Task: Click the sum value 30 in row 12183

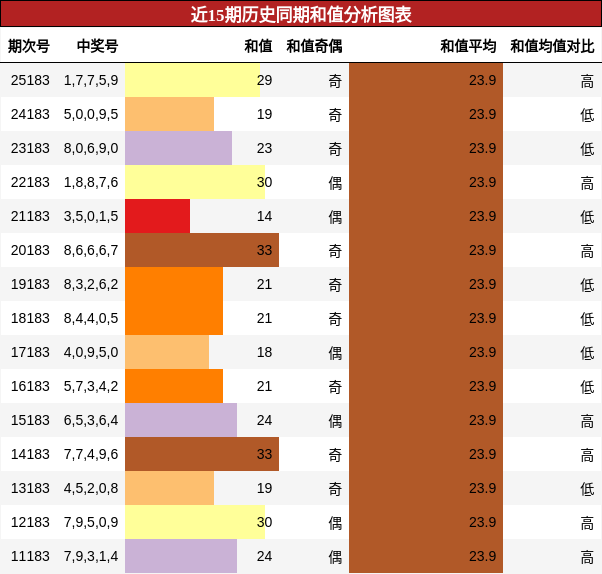Action: click(265, 522)
